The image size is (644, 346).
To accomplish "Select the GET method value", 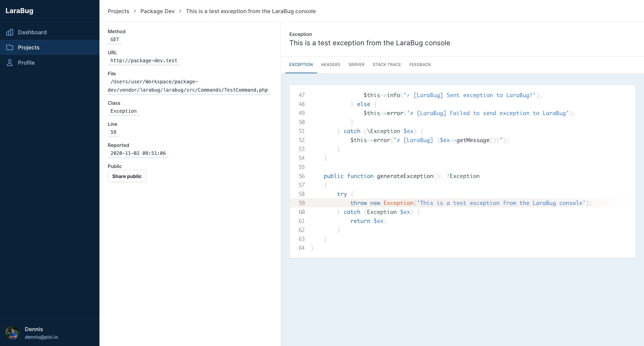I will pos(115,39).
